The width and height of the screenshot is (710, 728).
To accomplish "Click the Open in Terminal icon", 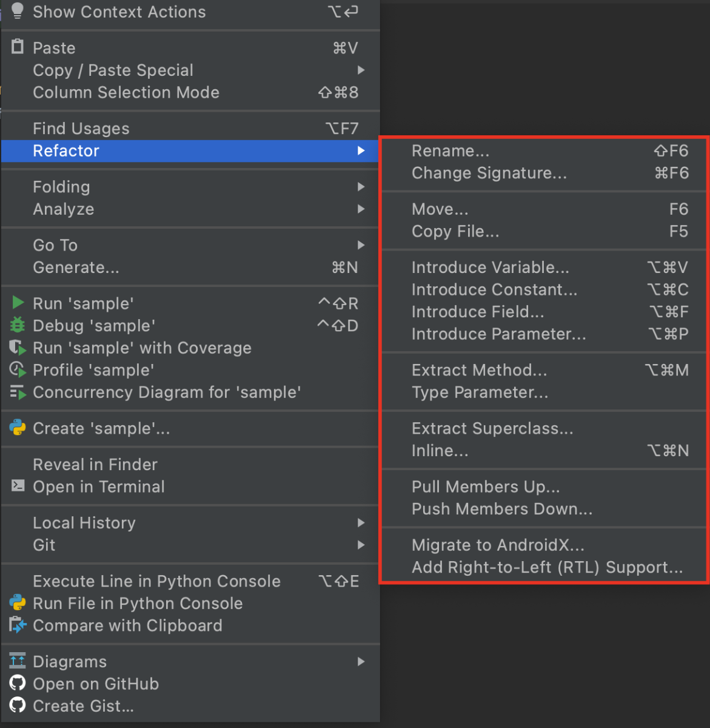I will 18,486.
